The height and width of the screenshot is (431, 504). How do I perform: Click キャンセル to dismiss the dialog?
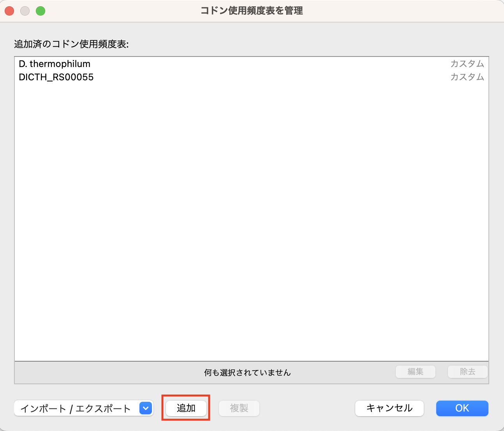click(389, 408)
